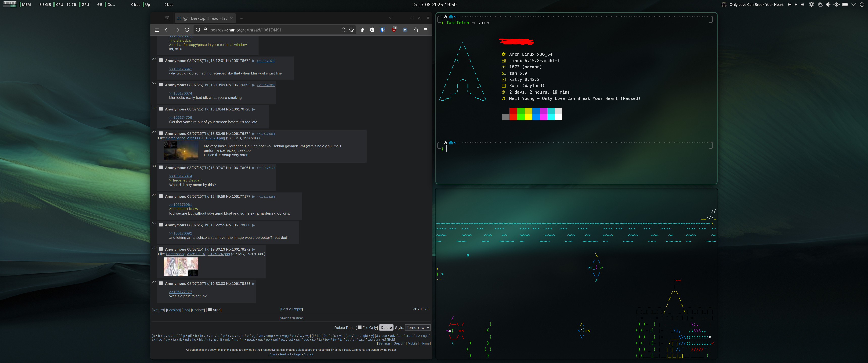The width and height of the screenshot is (868, 363).
Task: Open the [Settings] link at page bottom
Action: tap(384, 344)
